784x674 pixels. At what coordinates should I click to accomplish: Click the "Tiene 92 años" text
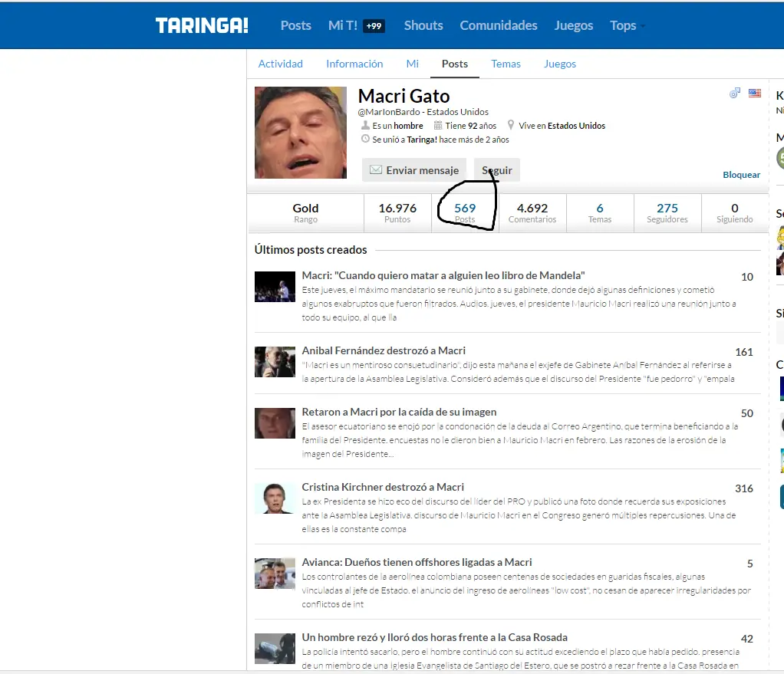point(471,126)
